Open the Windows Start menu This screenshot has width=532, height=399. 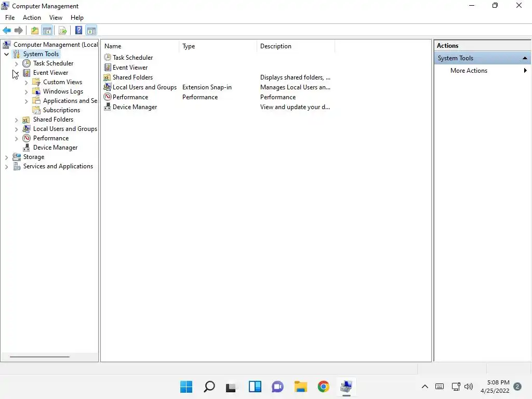click(186, 387)
